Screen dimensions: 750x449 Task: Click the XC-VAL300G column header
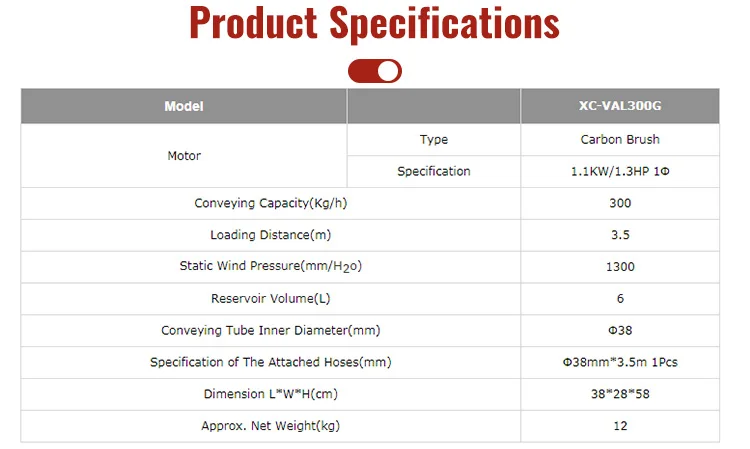click(x=619, y=106)
